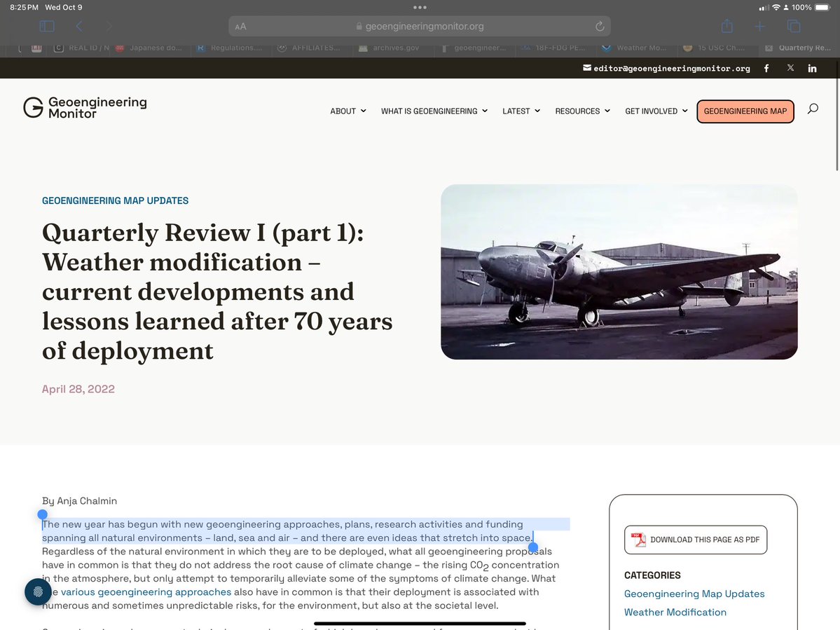Image resolution: width=840 pixels, height=630 pixels.
Task: Reload the page with the refresh icon
Action: [600, 27]
